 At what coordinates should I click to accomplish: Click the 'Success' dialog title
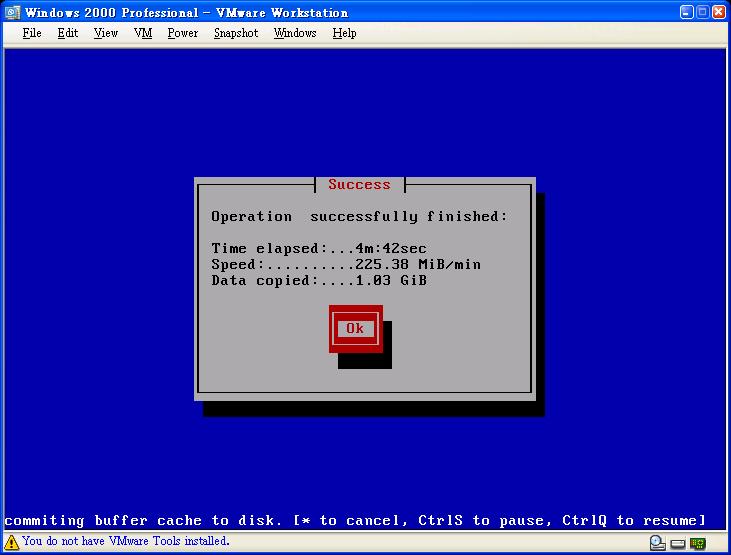pyautogui.click(x=359, y=184)
